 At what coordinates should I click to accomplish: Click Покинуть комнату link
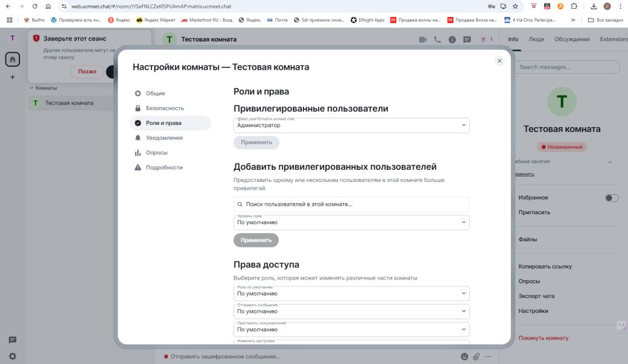pos(542,337)
